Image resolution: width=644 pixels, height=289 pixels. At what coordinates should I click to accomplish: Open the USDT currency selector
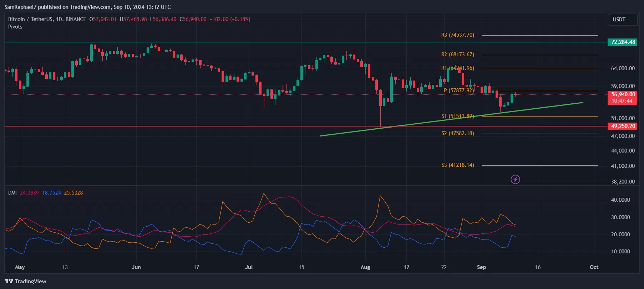click(623, 20)
